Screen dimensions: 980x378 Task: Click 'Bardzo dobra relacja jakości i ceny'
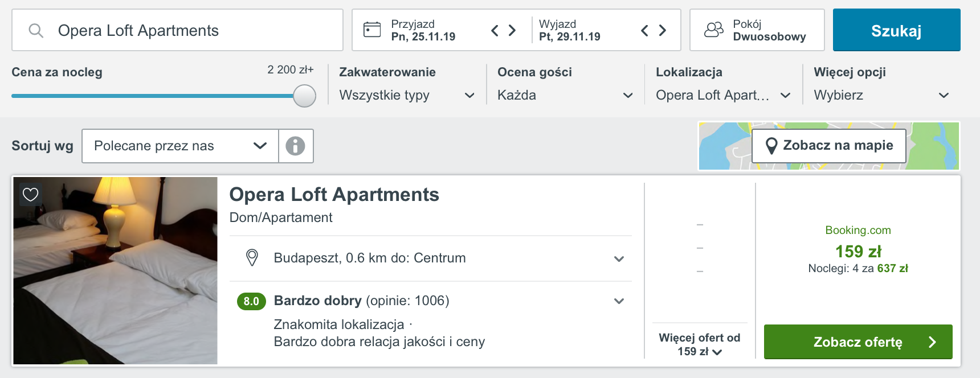(x=379, y=342)
